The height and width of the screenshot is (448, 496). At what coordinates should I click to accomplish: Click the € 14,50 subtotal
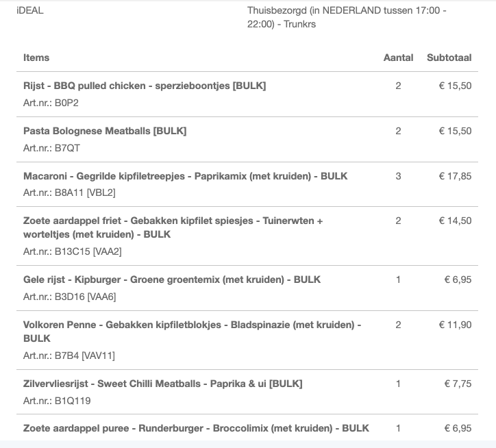pos(455,221)
